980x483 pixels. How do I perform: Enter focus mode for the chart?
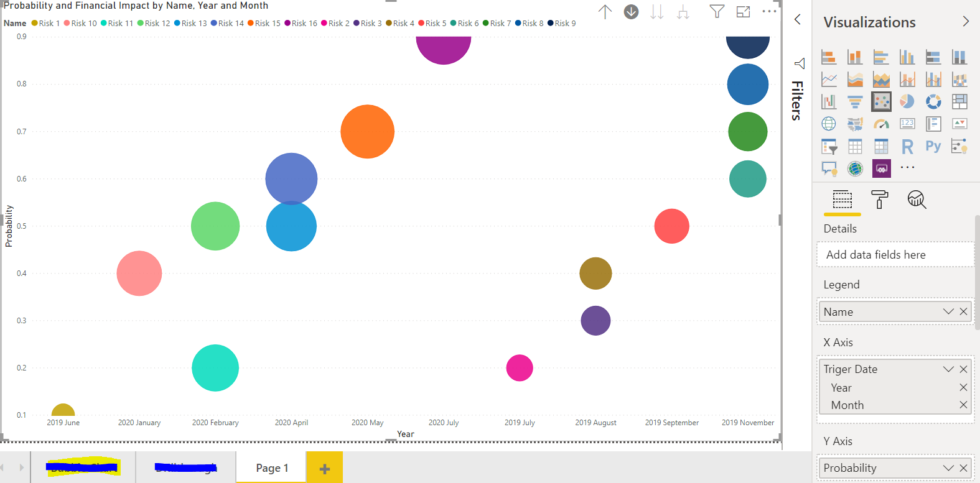(x=743, y=12)
